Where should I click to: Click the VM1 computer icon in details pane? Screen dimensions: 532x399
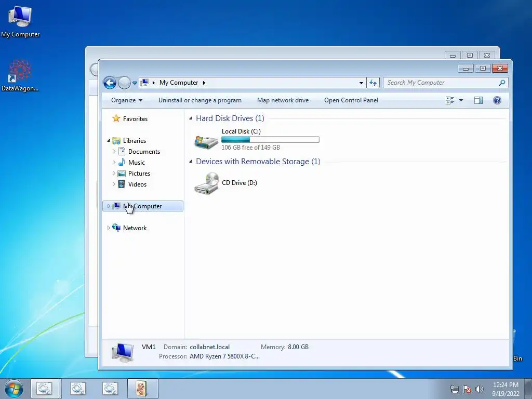(x=123, y=353)
